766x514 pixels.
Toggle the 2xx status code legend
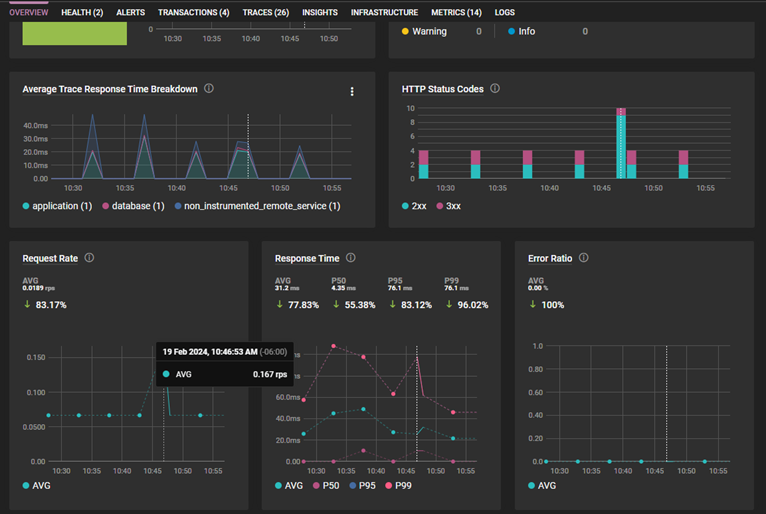(x=414, y=206)
